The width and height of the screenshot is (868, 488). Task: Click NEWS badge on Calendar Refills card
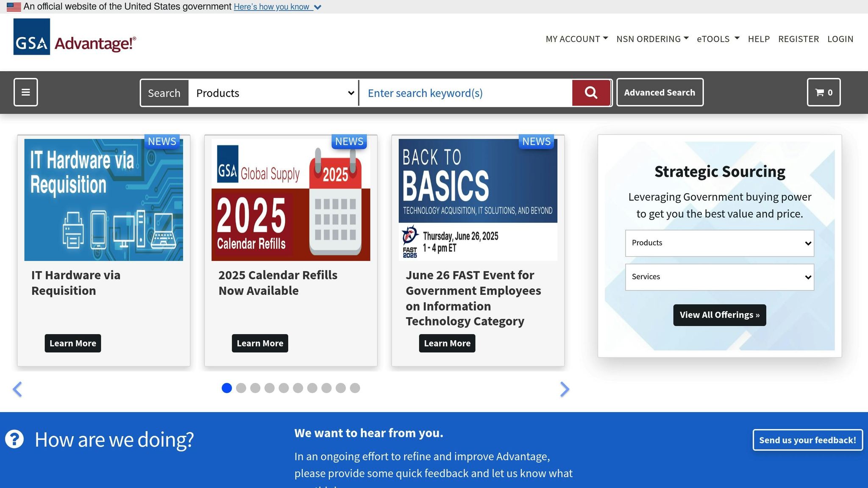point(349,141)
